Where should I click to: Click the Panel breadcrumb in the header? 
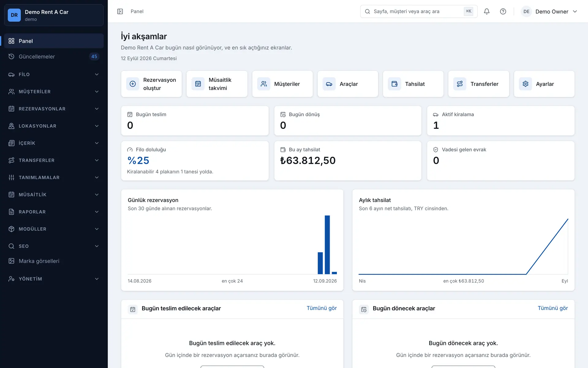[x=137, y=11]
